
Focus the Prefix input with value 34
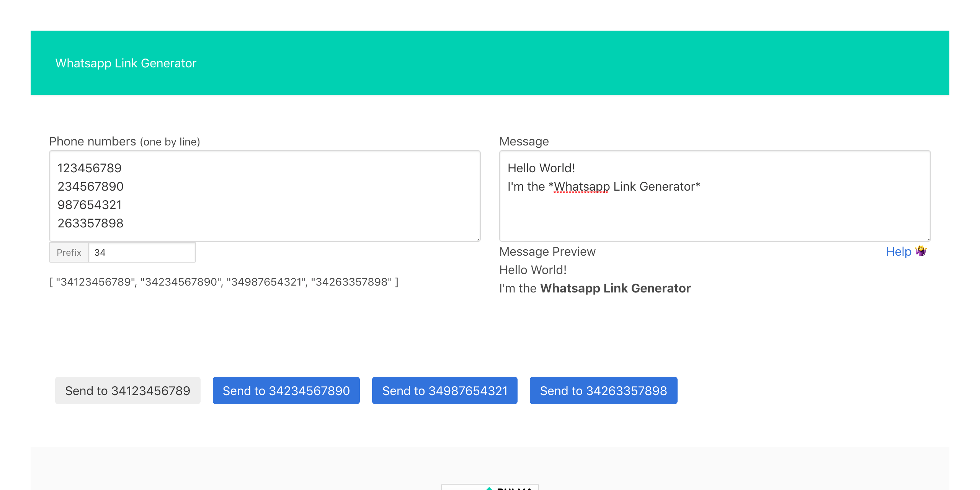point(142,252)
